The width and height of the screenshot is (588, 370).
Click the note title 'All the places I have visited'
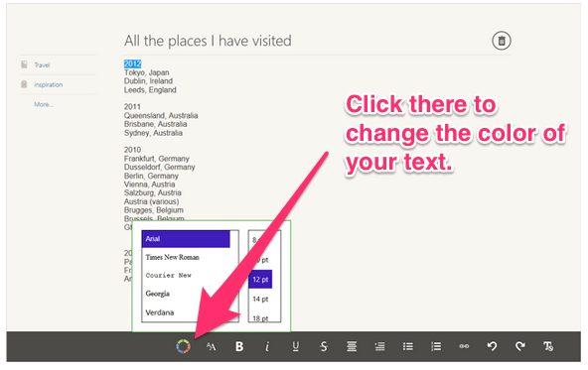coord(208,41)
